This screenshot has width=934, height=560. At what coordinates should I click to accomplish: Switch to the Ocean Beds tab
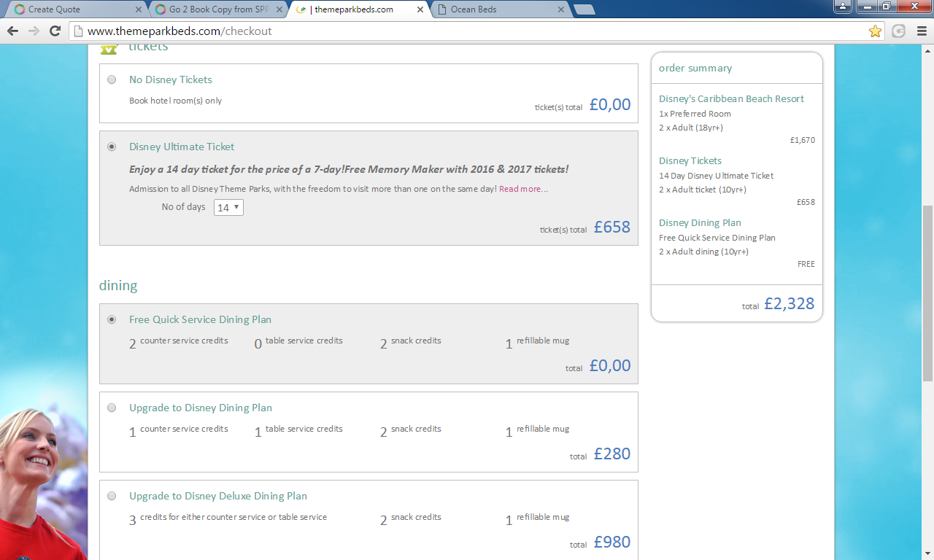point(500,9)
